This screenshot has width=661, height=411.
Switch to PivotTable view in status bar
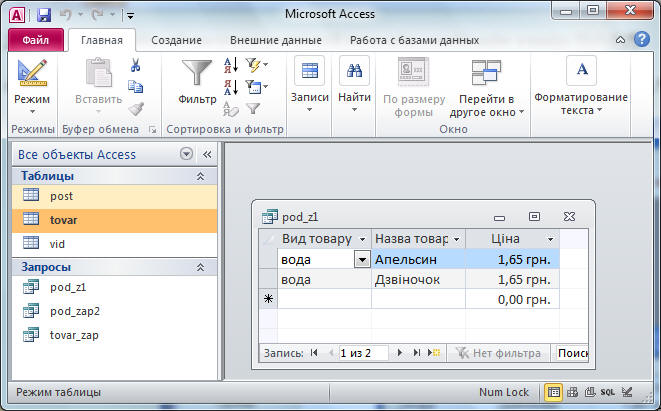[x=572, y=392]
